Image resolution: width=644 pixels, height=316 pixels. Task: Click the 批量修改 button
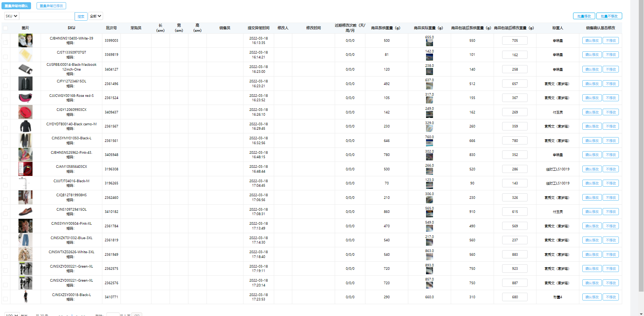(x=584, y=16)
